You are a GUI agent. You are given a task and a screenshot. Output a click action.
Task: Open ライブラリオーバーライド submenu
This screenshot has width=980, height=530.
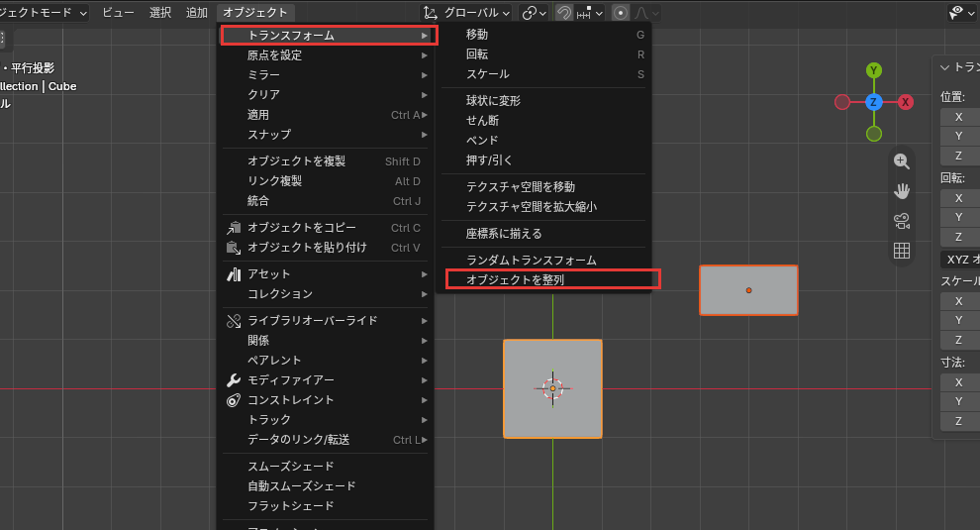point(325,320)
